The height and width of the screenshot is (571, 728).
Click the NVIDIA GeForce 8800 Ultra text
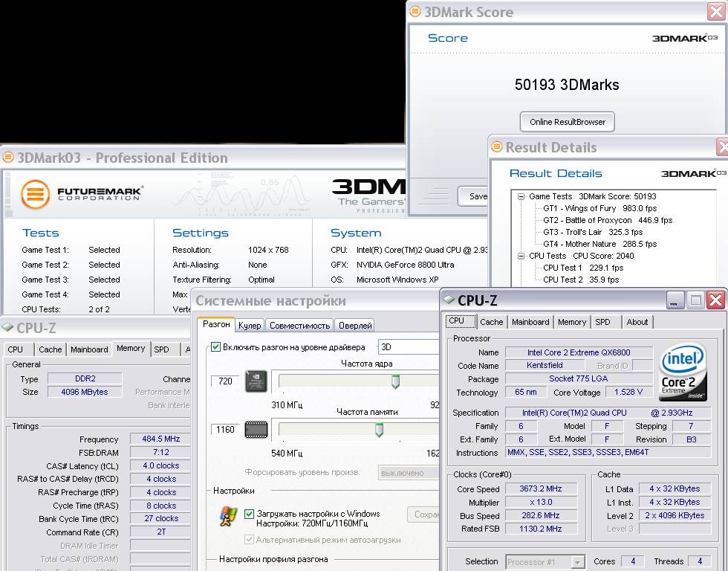(406, 265)
